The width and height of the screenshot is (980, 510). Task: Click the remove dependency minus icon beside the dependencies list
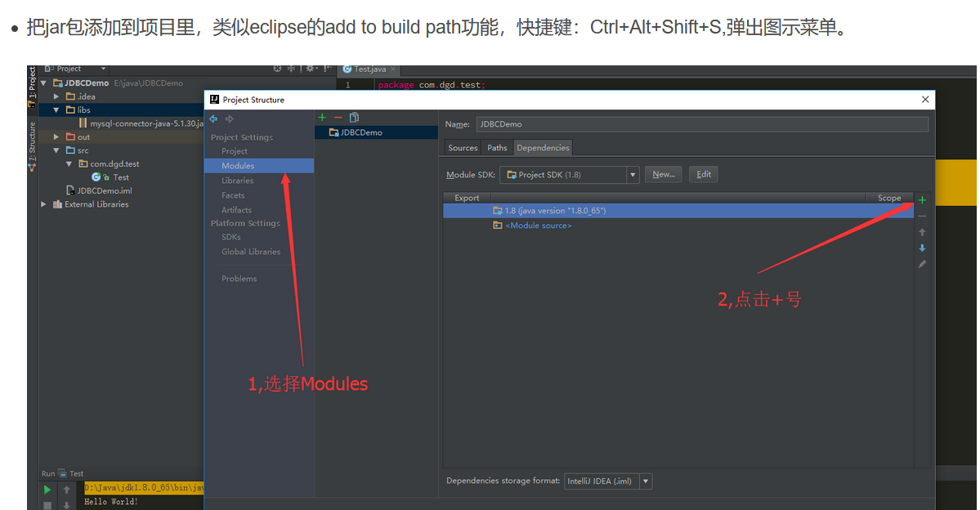pyautogui.click(x=922, y=217)
